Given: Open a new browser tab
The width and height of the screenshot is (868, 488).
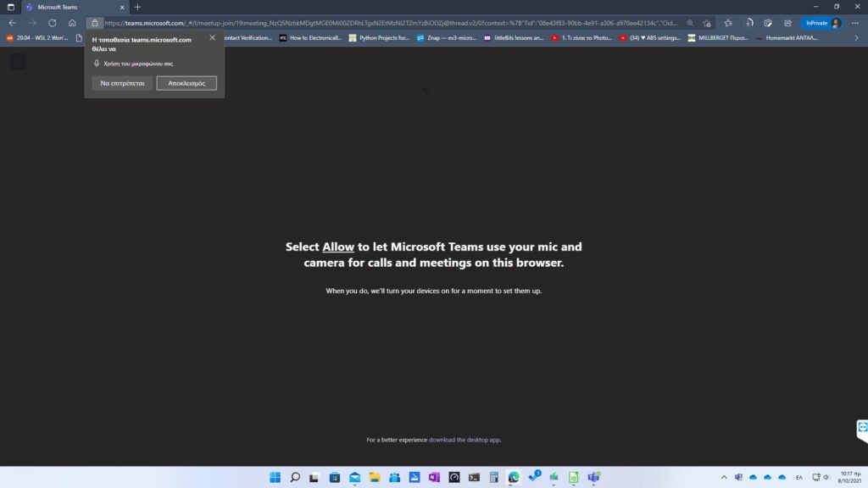Looking at the screenshot, I should [x=138, y=7].
